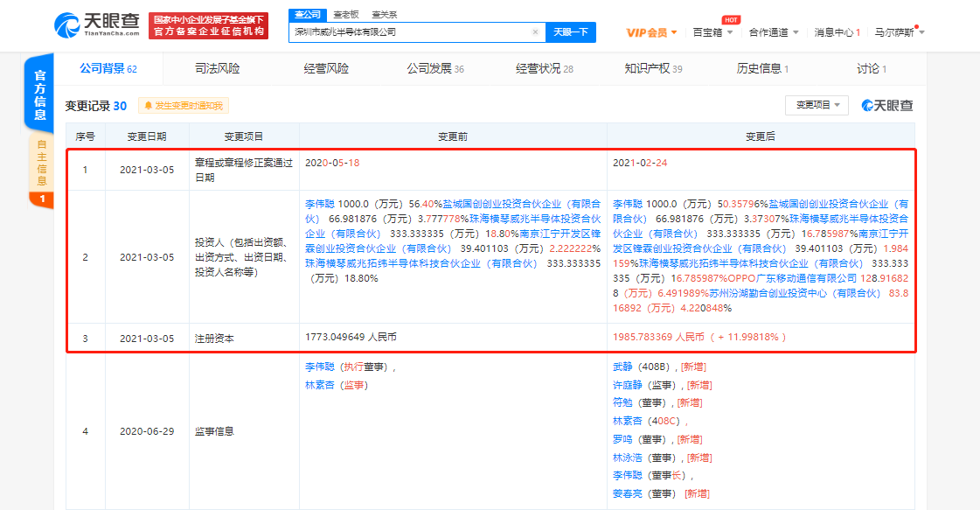Open 李伟聪 link in row 2 变更前
980x510 pixels.
pos(323,201)
